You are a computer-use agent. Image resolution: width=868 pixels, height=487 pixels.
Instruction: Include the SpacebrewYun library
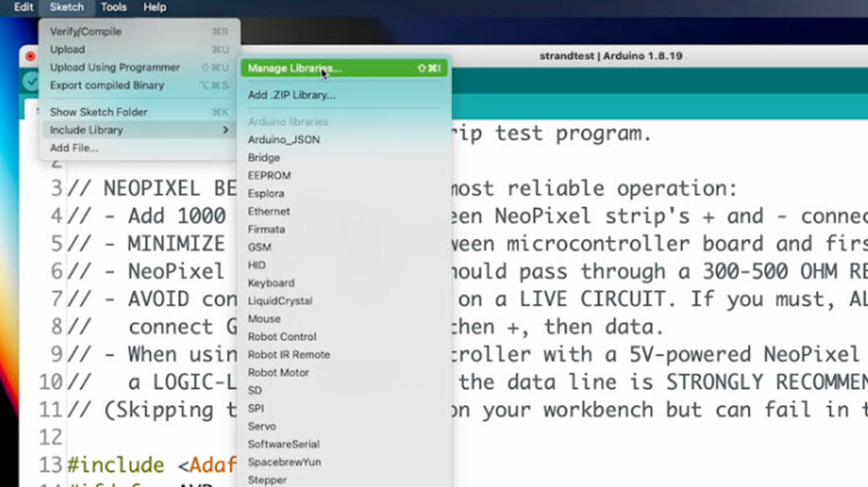click(344, 462)
